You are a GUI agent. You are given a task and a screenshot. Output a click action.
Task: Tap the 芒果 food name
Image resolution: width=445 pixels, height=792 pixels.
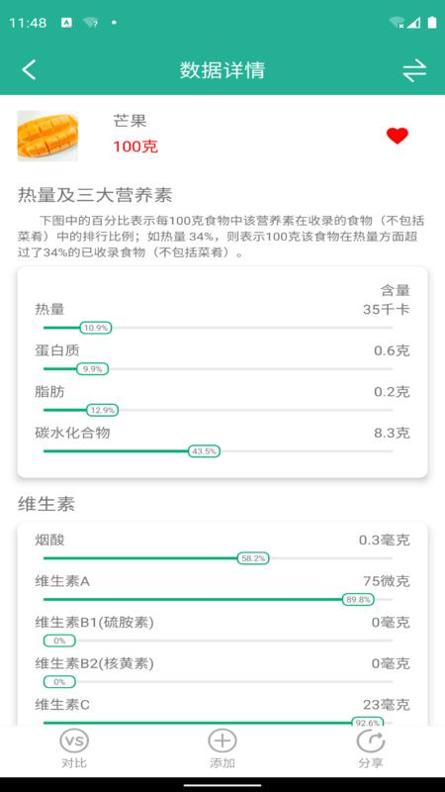point(130,121)
